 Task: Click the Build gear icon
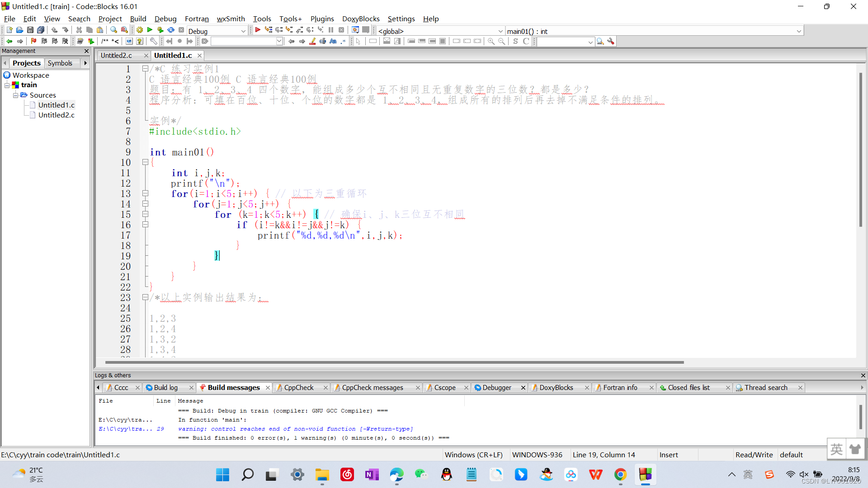coord(140,30)
